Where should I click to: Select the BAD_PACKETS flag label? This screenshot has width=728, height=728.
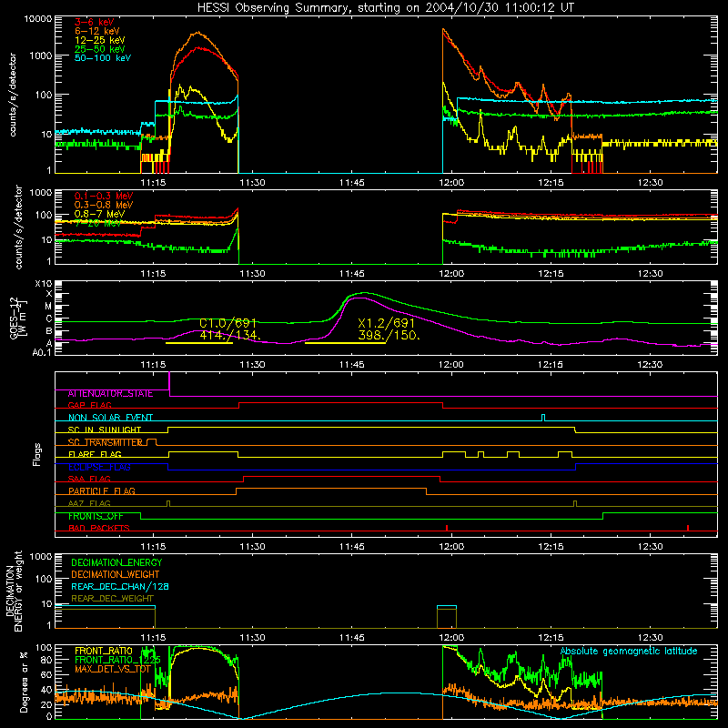pyautogui.click(x=99, y=529)
